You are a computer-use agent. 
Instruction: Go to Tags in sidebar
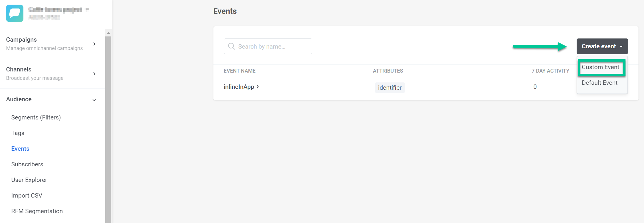pyautogui.click(x=18, y=133)
